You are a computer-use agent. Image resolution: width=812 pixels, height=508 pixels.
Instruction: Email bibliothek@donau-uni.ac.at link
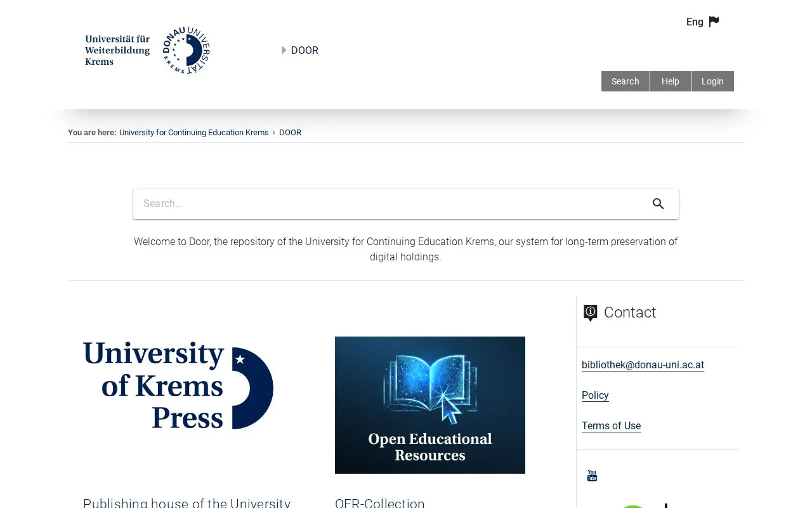(x=643, y=365)
